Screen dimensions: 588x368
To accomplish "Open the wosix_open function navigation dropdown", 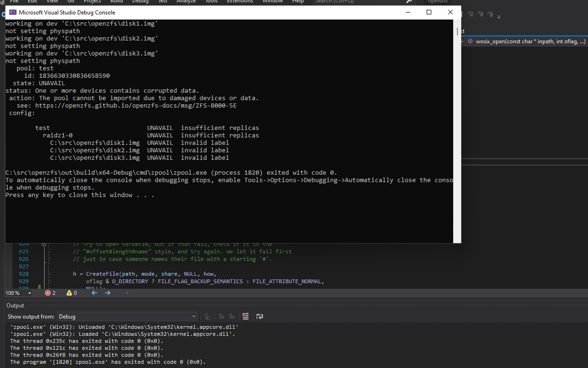I will pos(527,41).
